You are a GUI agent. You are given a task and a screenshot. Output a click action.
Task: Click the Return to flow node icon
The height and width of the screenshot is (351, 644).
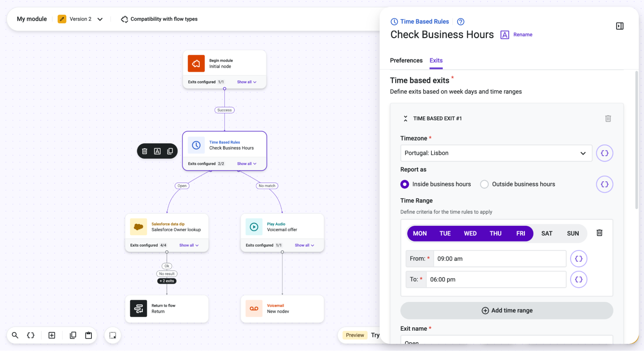[139, 308]
